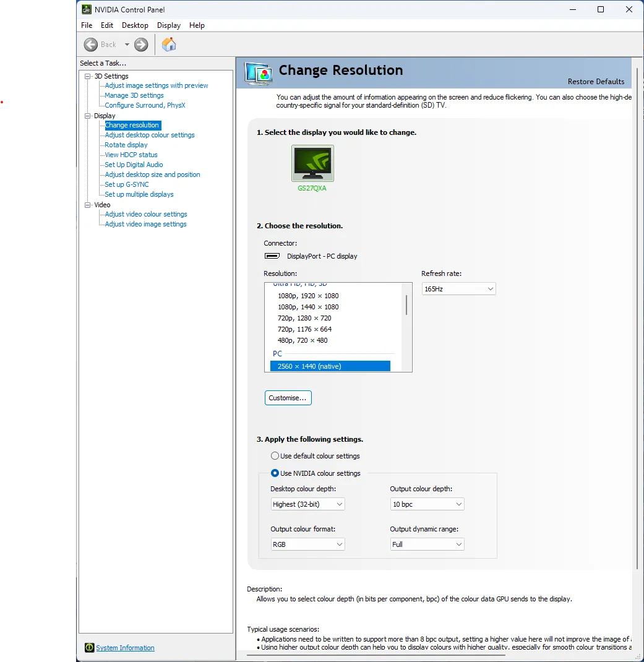This screenshot has height=662, width=644.
Task: Select 720p, 1176 × 664 resolution
Action: pyautogui.click(x=305, y=329)
